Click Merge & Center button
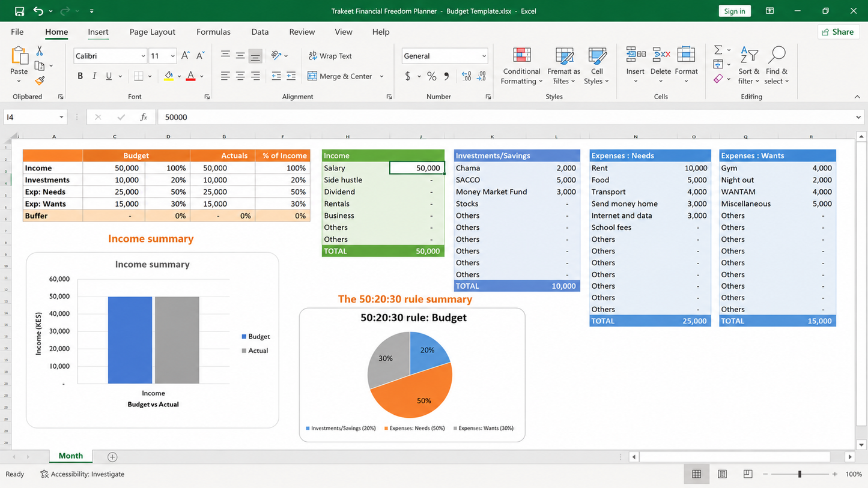 pyautogui.click(x=340, y=76)
